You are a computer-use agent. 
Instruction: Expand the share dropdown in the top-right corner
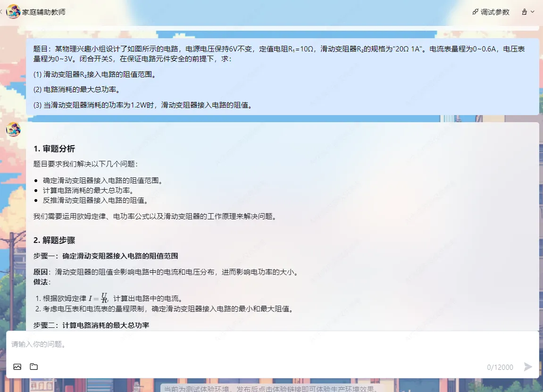tap(528, 12)
